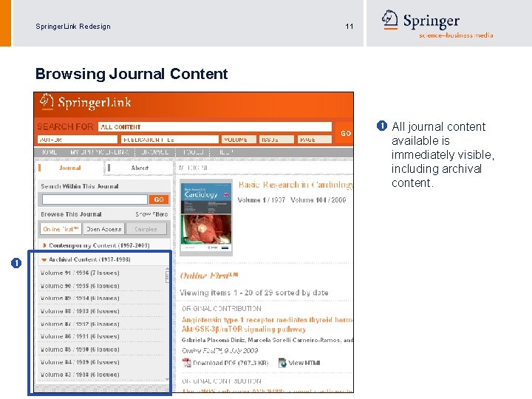Click the Medicine breadcrumb link
The height and width of the screenshot is (399, 532).
point(193,168)
